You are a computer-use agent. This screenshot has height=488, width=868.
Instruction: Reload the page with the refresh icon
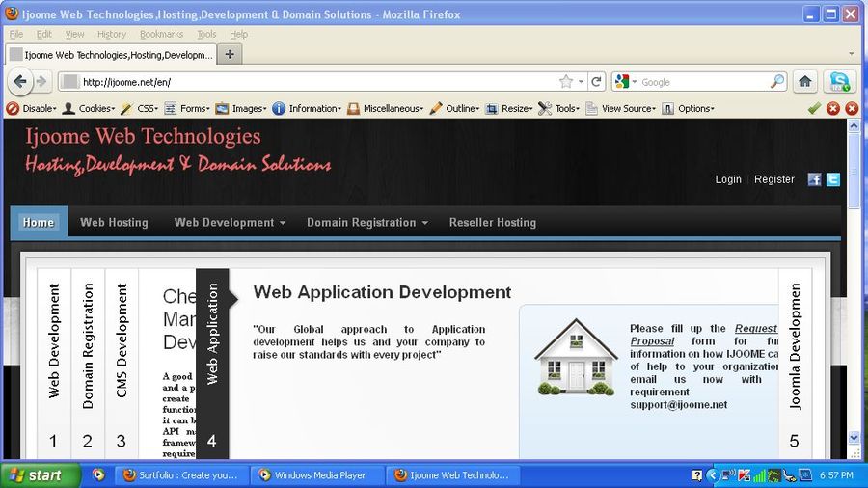(x=596, y=82)
